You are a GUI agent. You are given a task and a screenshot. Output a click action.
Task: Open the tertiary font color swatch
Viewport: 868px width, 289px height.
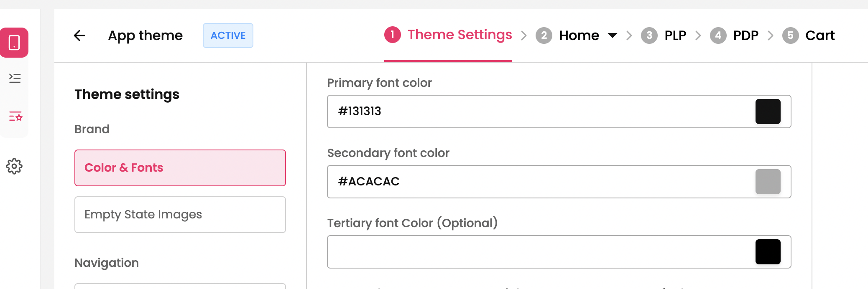(768, 252)
